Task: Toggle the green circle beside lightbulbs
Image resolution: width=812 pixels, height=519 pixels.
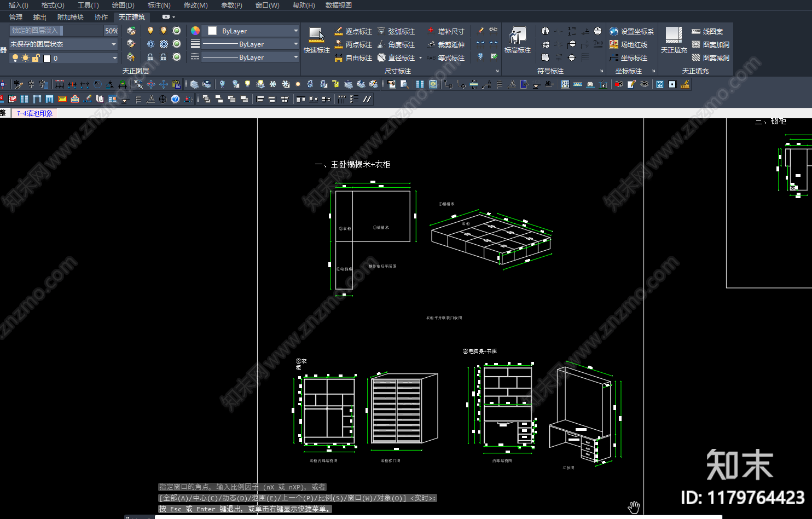Action: [177, 31]
